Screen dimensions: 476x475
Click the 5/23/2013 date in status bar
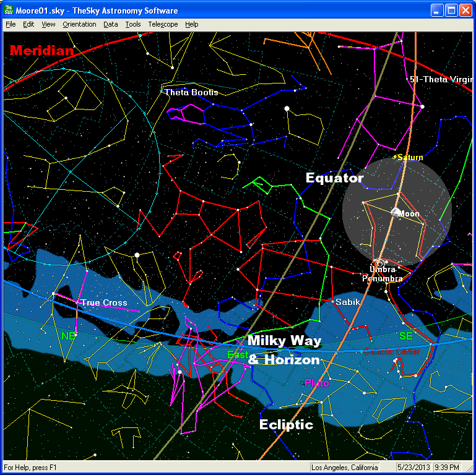point(414,468)
